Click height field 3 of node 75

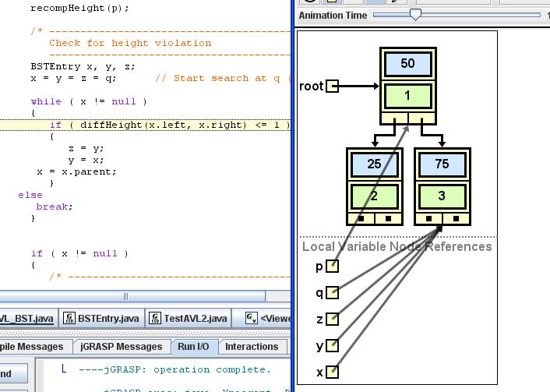point(442,196)
